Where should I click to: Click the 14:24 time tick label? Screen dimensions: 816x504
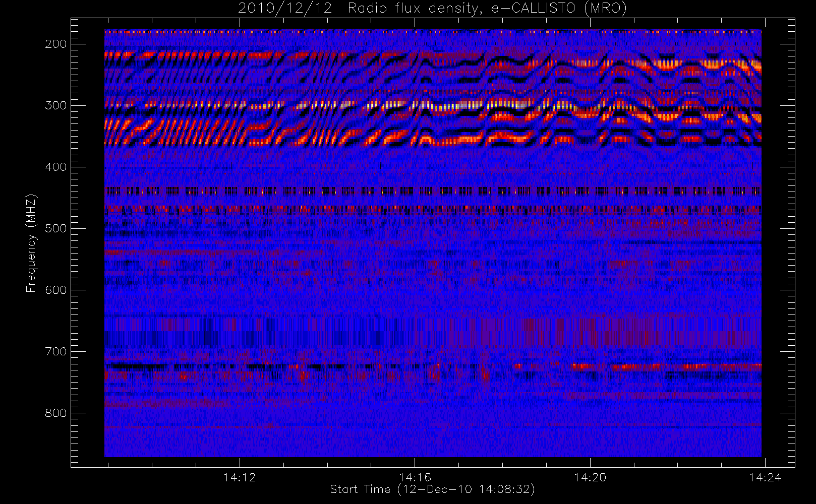click(x=765, y=477)
